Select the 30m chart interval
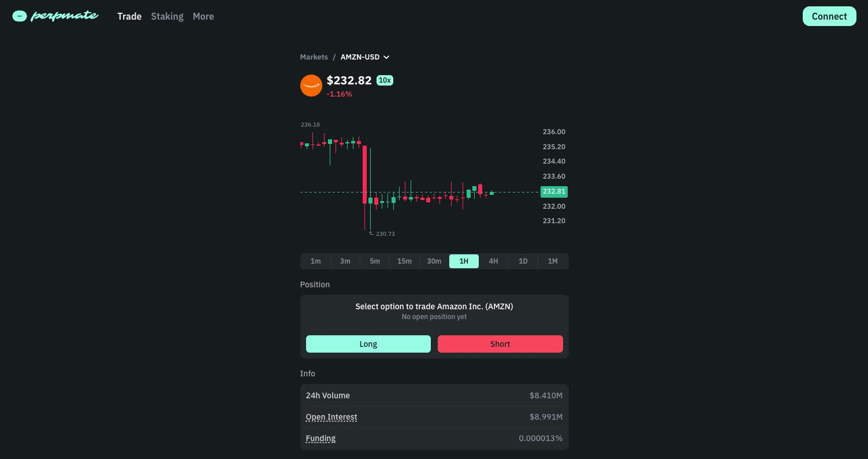This screenshot has width=868, height=459. tap(434, 261)
